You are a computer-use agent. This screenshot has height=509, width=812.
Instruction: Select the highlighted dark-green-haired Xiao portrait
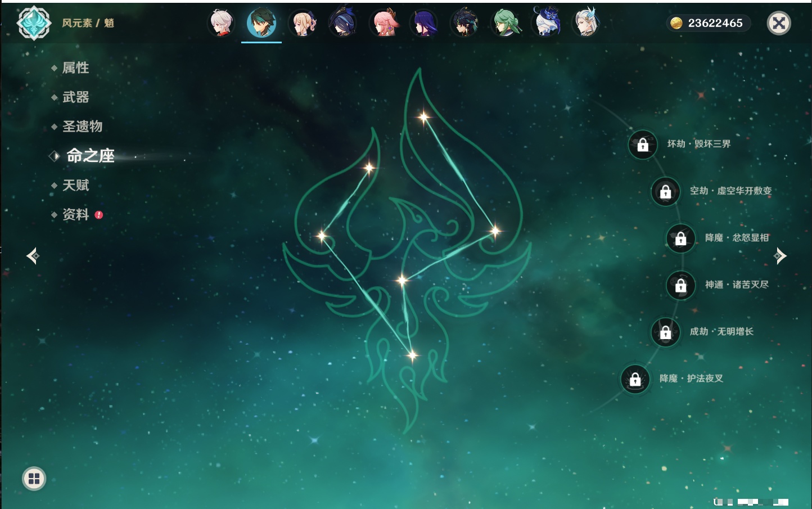pyautogui.click(x=261, y=22)
